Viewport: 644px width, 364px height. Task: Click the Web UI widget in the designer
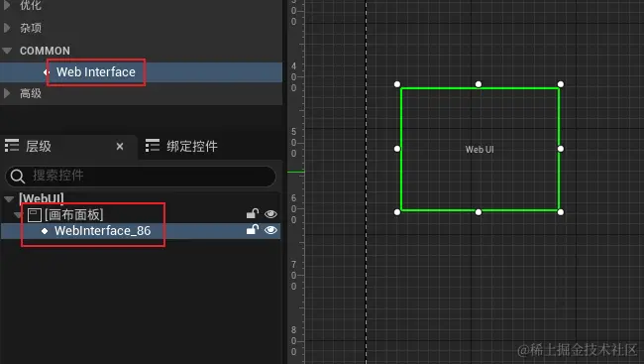coord(480,150)
